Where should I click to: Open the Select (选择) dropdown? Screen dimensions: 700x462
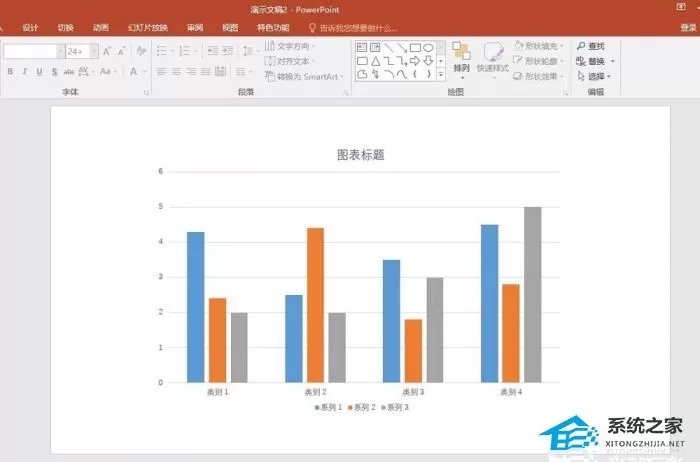pos(594,76)
